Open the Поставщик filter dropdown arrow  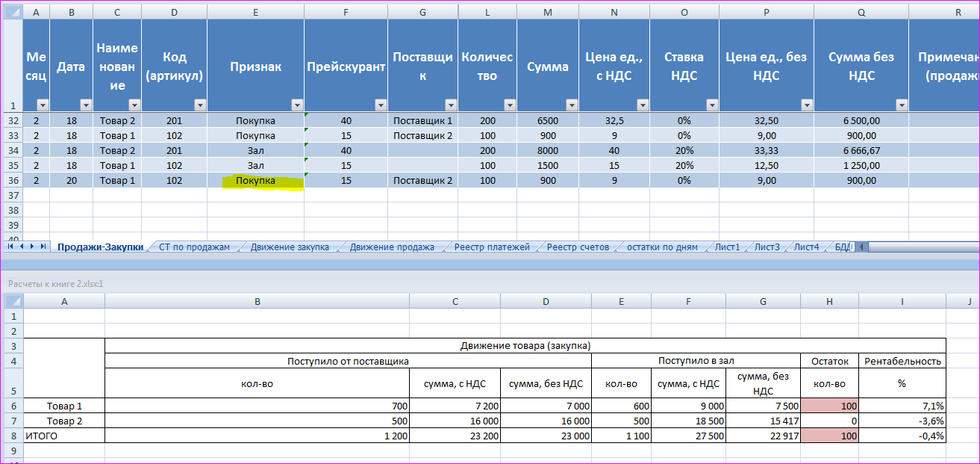click(x=450, y=105)
